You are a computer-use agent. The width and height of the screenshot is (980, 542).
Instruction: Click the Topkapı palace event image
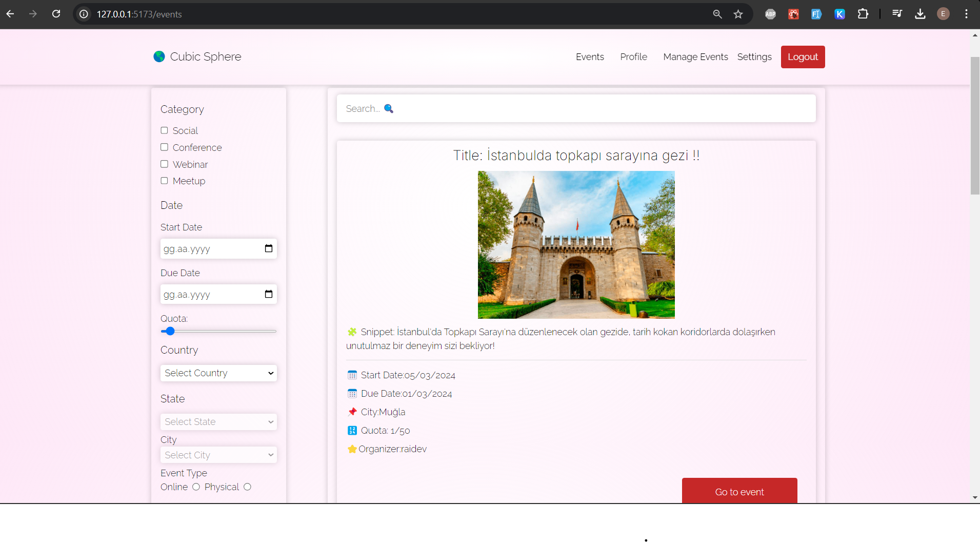click(x=576, y=245)
